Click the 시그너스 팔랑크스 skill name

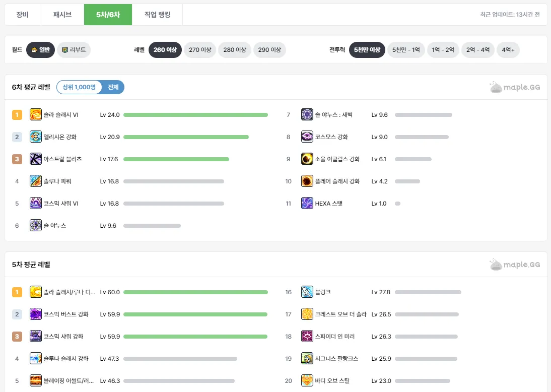tap(336, 358)
